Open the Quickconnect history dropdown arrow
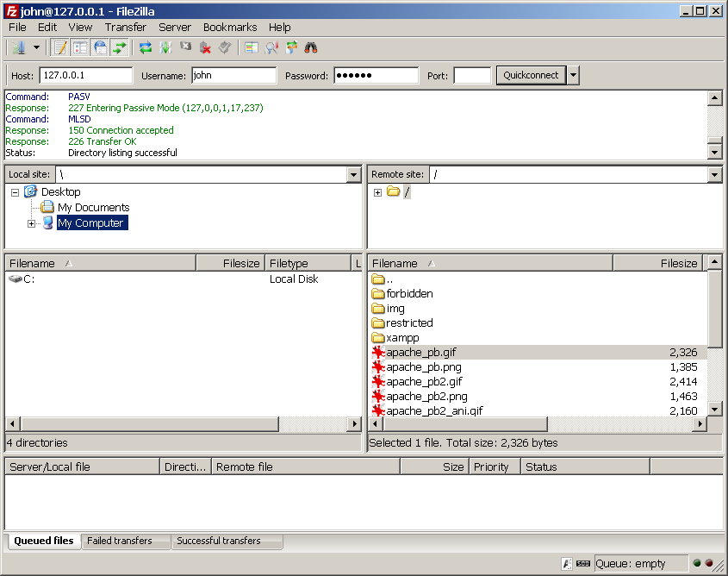Screen dimensions: 728x576 [573, 76]
